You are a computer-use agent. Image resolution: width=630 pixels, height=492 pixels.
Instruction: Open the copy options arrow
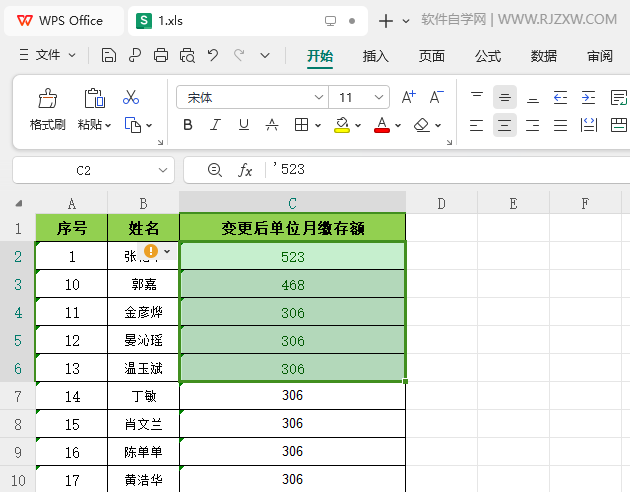(x=149, y=125)
